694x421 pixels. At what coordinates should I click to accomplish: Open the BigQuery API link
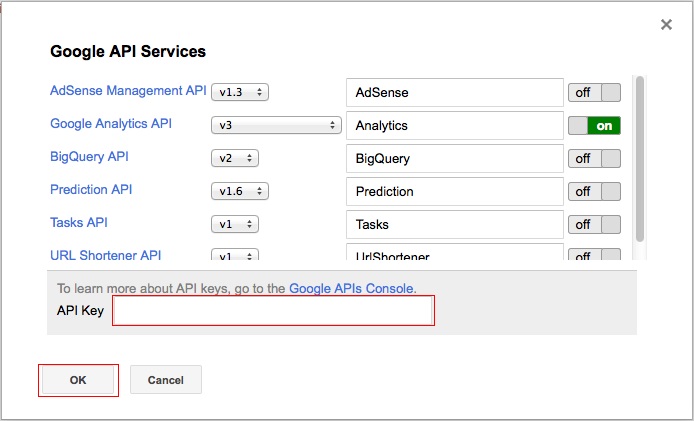[x=89, y=157]
